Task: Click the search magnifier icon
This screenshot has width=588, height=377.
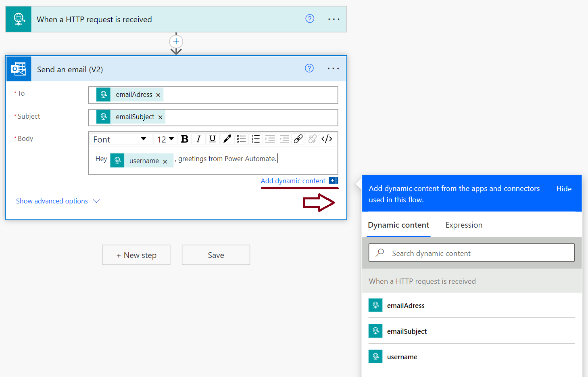Action: pyautogui.click(x=379, y=253)
